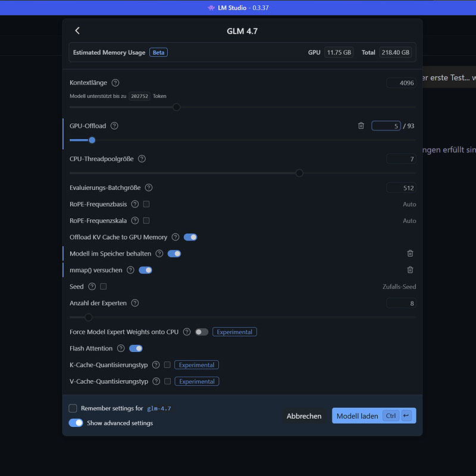Screen dimensions: 476x476
Task: Click Experimental badge beside K-Cache-Quantisierungstyp
Action: pyautogui.click(x=196, y=365)
